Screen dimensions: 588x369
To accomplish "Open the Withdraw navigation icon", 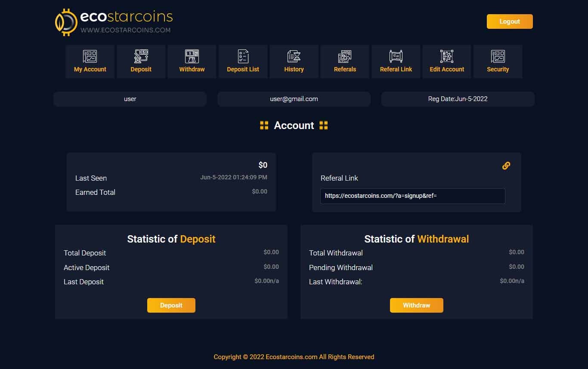I will [x=192, y=56].
